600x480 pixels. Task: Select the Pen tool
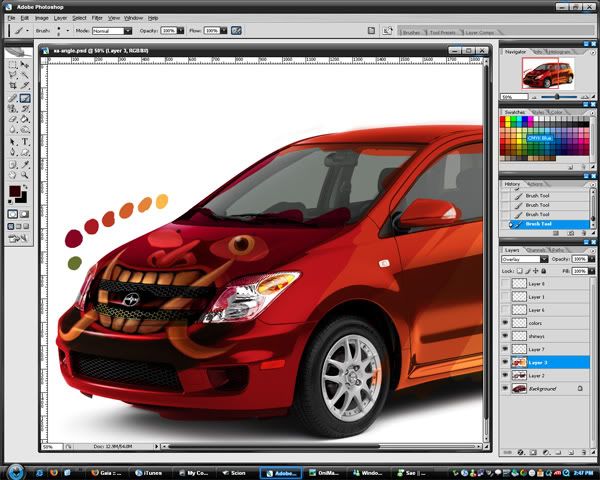(x=13, y=152)
